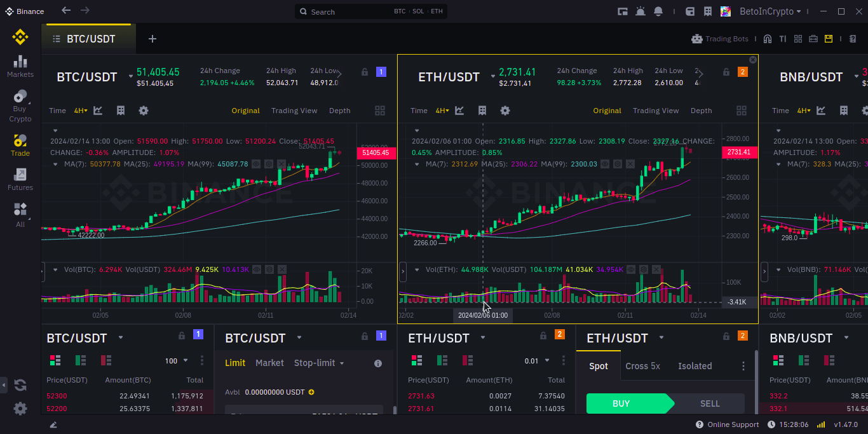Show only buy orders in ETH/USDT order book
The width and height of the screenshot is (868, 434).
pyautogui.click(x=442, y=360)
